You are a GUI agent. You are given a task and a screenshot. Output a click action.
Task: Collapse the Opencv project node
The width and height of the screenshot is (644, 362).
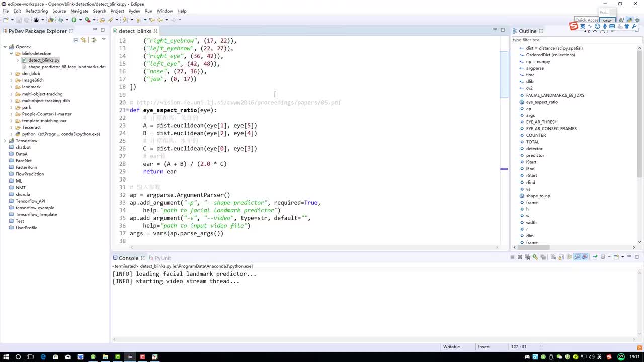click(x=5, y=47)
